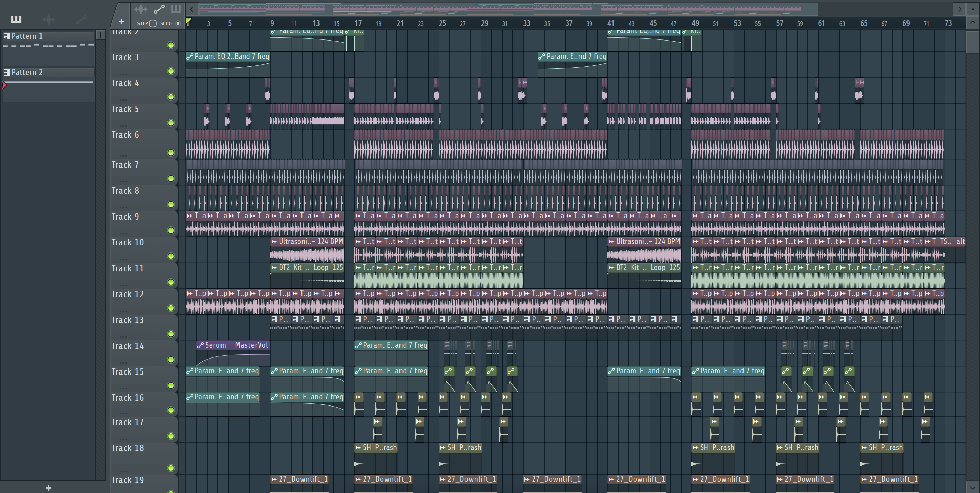Click the picker panel scrollbar handle beside Pattern 1
980x493 pixels.
click(100, 35)
